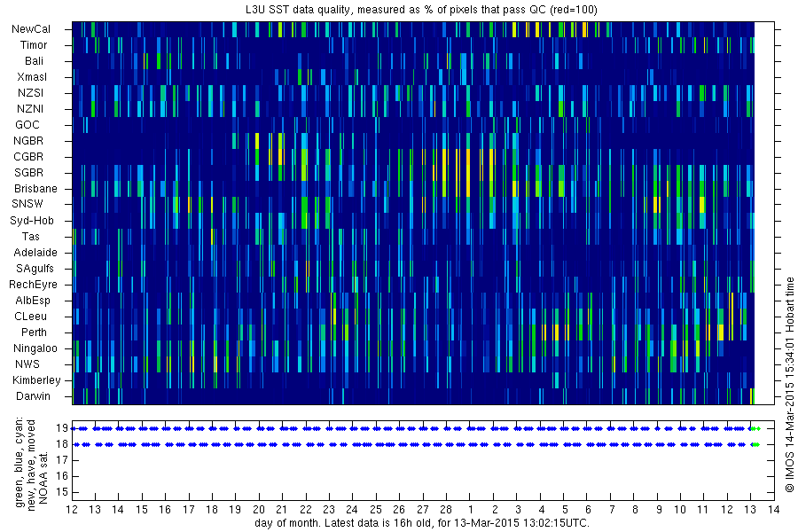Click the day of month caption text

pyautogui.click(x=422, y=523)
